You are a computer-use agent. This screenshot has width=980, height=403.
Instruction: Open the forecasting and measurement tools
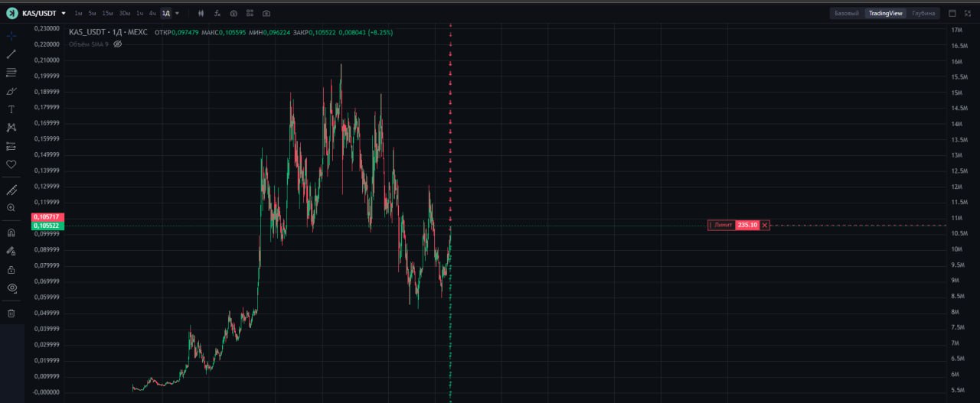click(x=11, y=146)
